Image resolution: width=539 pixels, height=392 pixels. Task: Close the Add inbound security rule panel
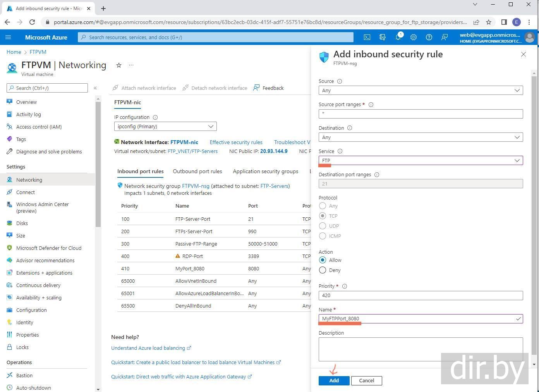(524, 54)
